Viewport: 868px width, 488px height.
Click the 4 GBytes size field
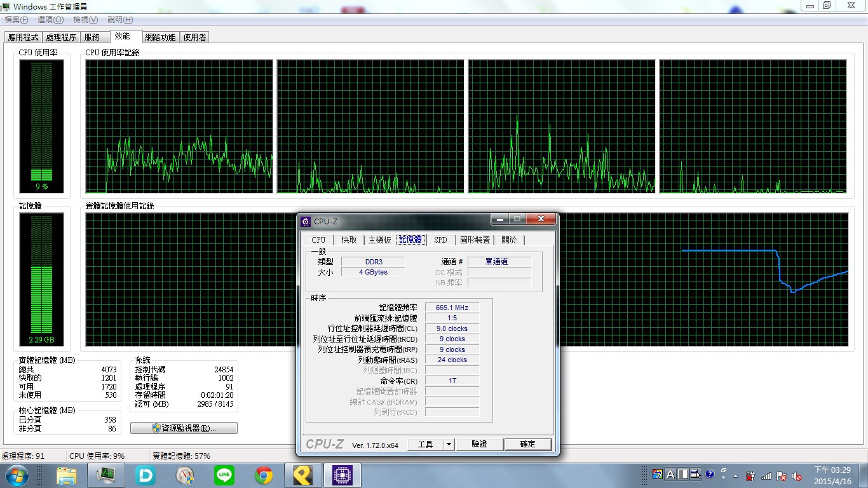(373, 272)
